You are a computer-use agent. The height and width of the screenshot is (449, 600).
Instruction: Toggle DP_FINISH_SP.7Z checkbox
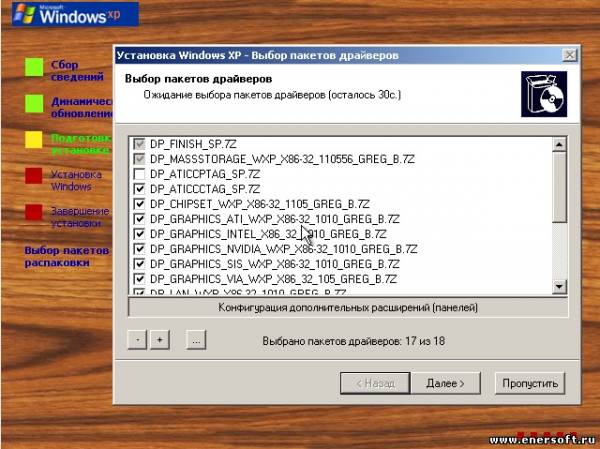point(139,144)
